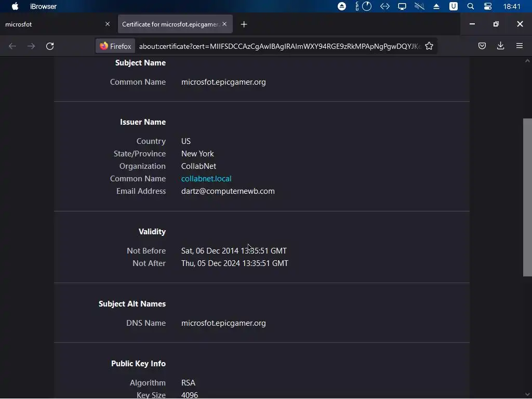
Task: Open the CPU usage meter in menu bar
Action: click(x=363, y=6)
